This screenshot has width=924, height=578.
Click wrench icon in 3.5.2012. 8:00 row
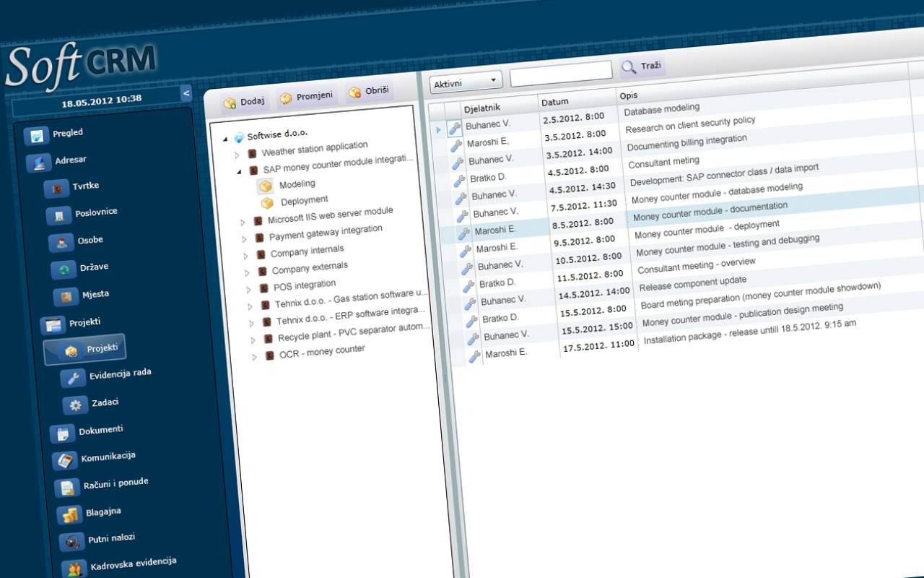click(x=456, y=147)
